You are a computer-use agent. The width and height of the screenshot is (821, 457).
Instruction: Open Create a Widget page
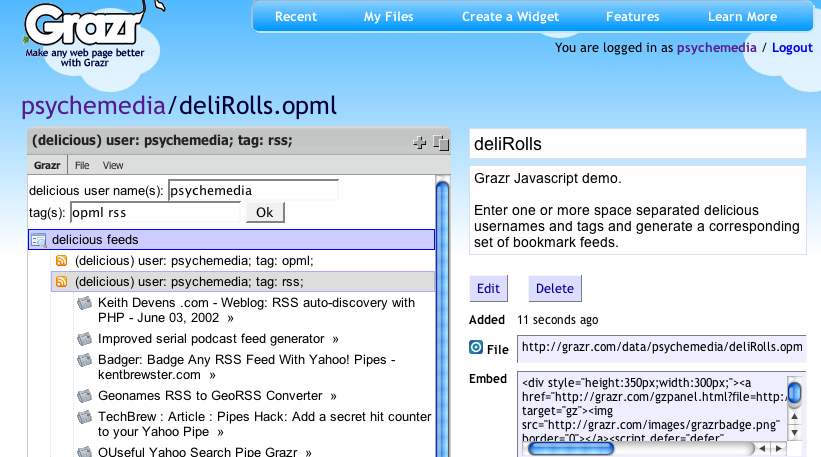[511, 17]
